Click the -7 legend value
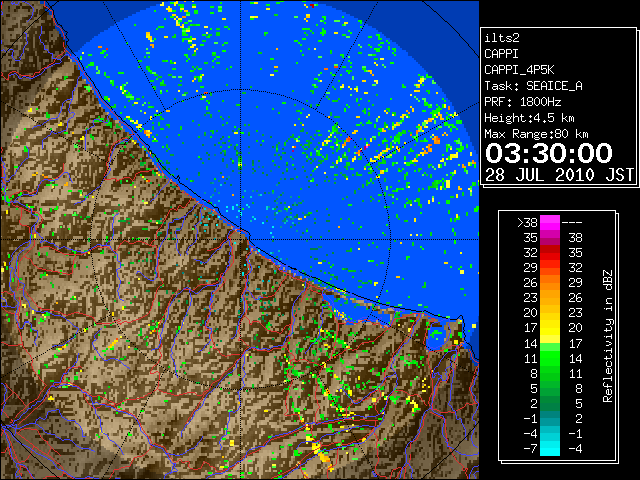640x480 pixels. 530,449
